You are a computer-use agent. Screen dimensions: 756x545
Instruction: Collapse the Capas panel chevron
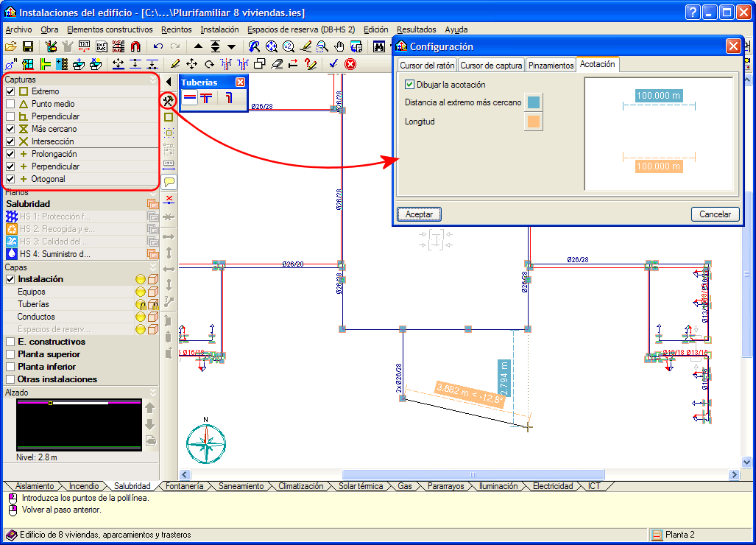pyautogui.click(x=153, y=267)
